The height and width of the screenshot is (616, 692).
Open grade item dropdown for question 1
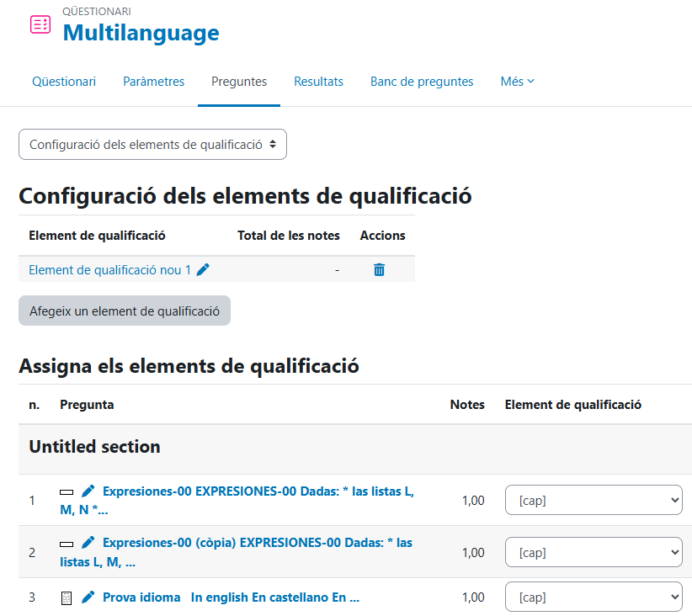click(594, 500)
